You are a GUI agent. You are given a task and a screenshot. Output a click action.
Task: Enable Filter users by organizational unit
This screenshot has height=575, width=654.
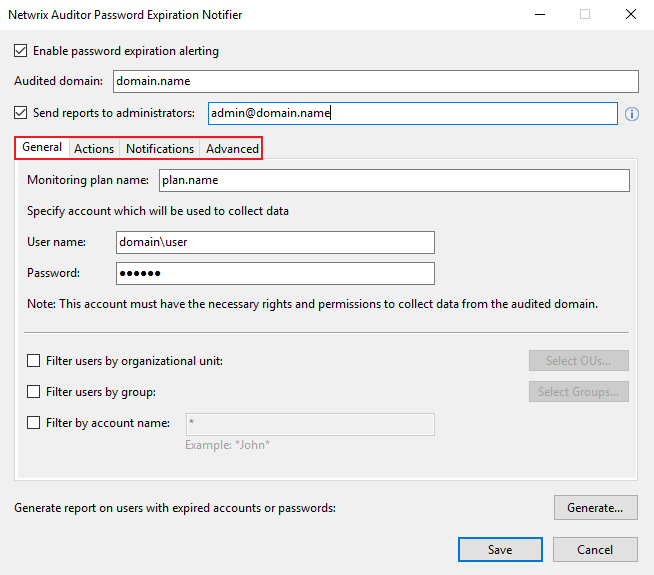coord(34,361)
